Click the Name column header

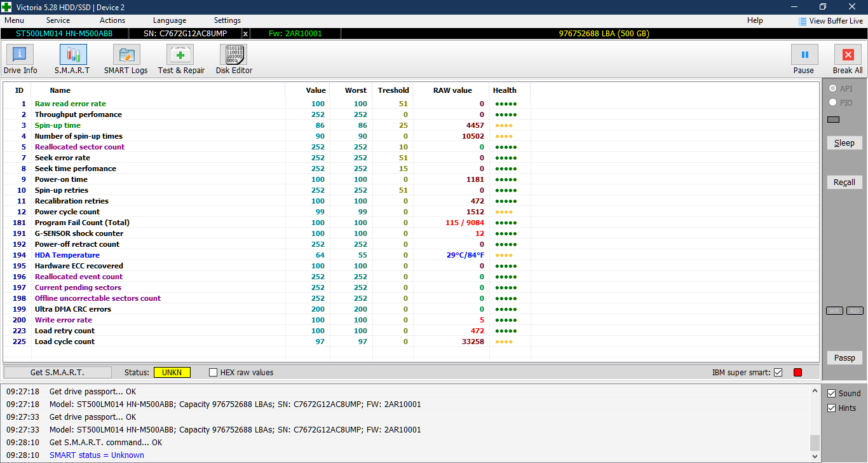pyautogui.click(x=60, y=90)
